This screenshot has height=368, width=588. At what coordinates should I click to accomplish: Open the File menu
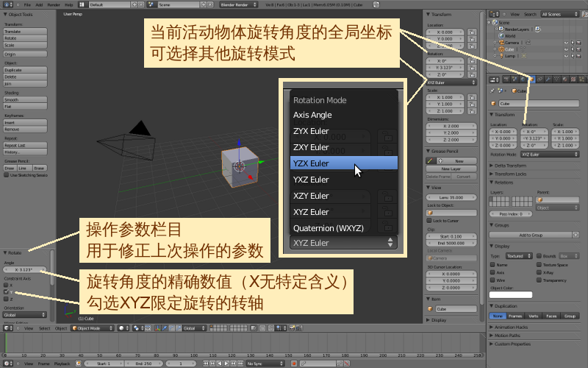click(27, 5)
